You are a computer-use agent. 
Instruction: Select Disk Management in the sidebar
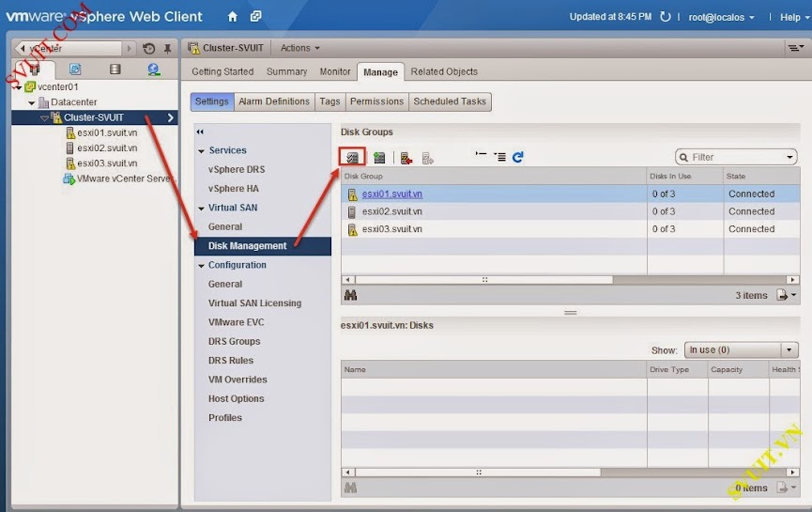pyautogui.click(x=263, y=245)
